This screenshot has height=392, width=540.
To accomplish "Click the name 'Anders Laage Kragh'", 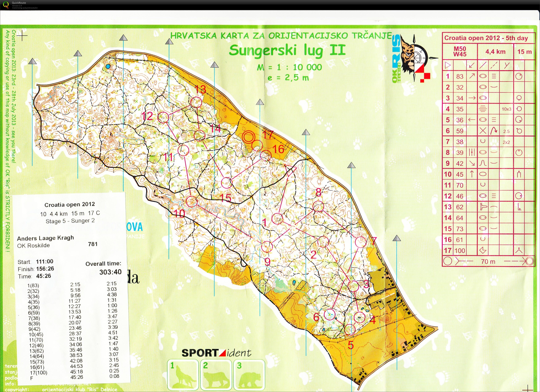I will click(x=46, y=238).
